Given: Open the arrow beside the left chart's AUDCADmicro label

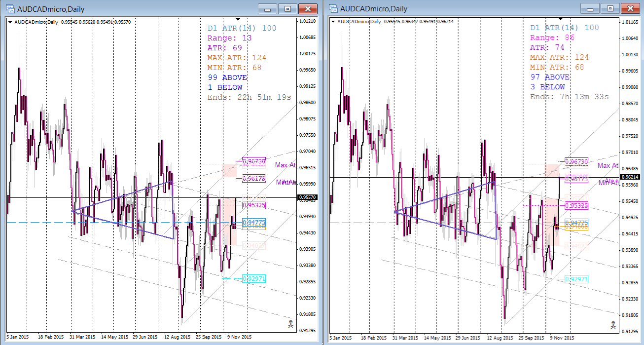Looking at the screenshot, I should tap(10, 22).
